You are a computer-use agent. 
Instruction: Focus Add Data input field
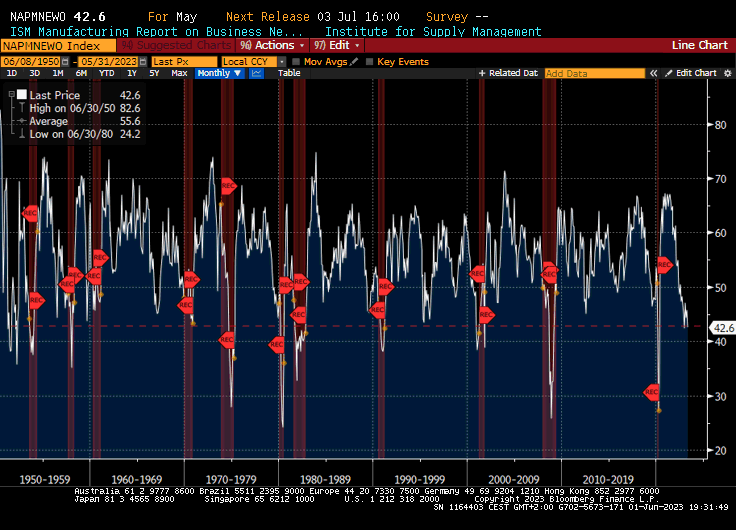(595, 73)
